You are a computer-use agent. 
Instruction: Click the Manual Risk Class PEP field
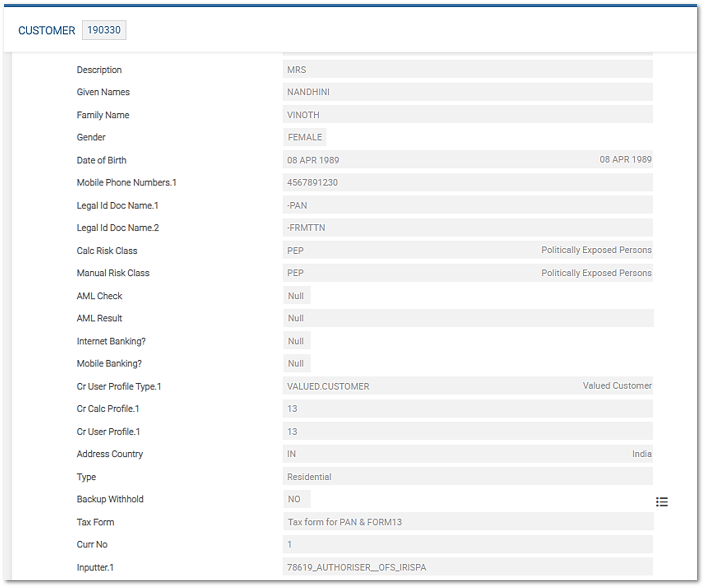(468, 273)
